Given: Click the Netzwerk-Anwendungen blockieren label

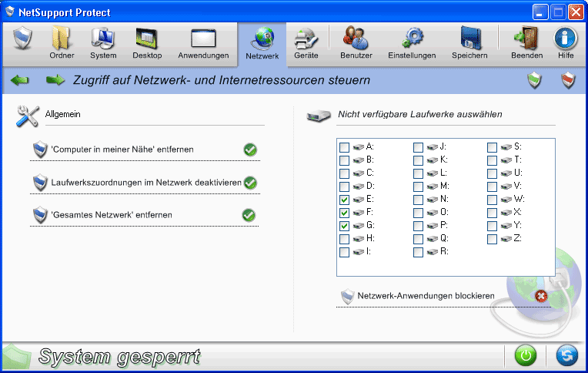Looking at the screenshot, I should [x=426, y=296].
